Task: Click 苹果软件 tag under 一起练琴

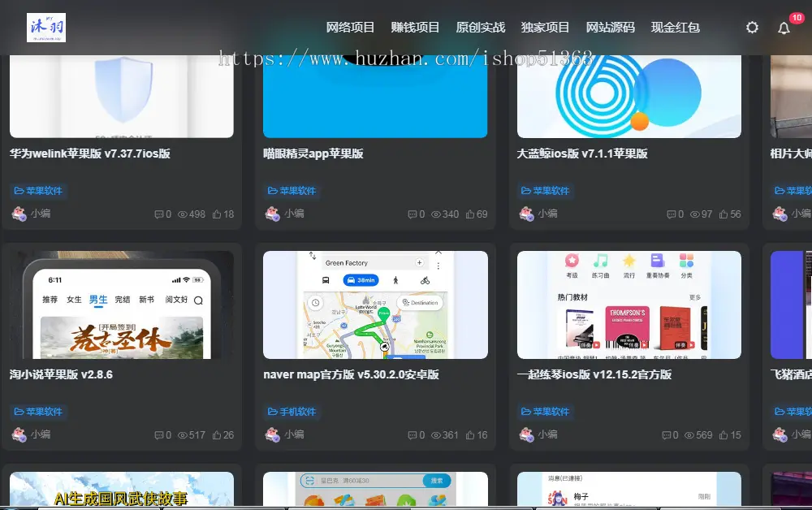Action: [x=546, y=412]
